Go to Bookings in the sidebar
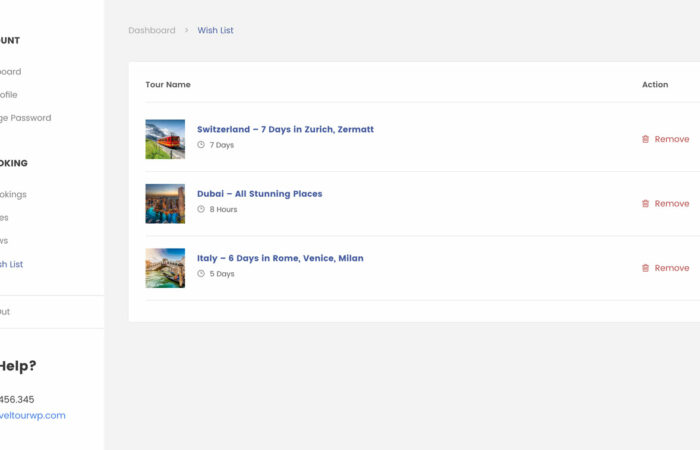This screenshot has width=700, height=450. pos(13,195)
